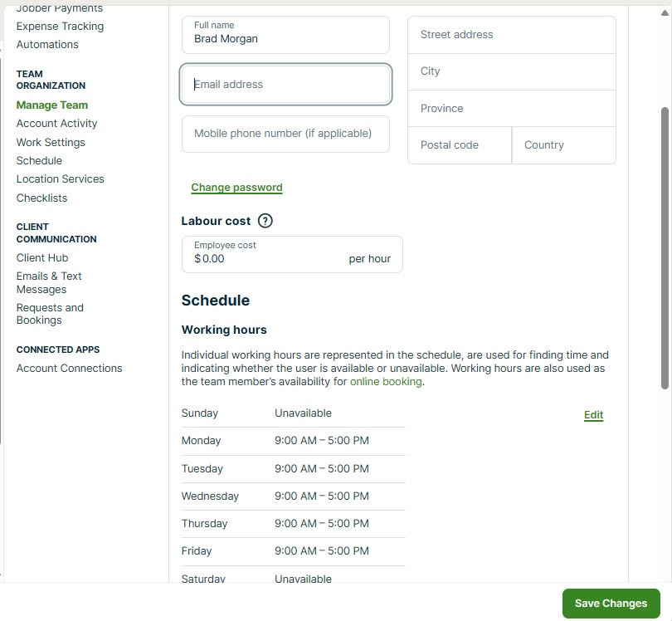Click the Mobile phone number field
672x621 pixels.
285,134
